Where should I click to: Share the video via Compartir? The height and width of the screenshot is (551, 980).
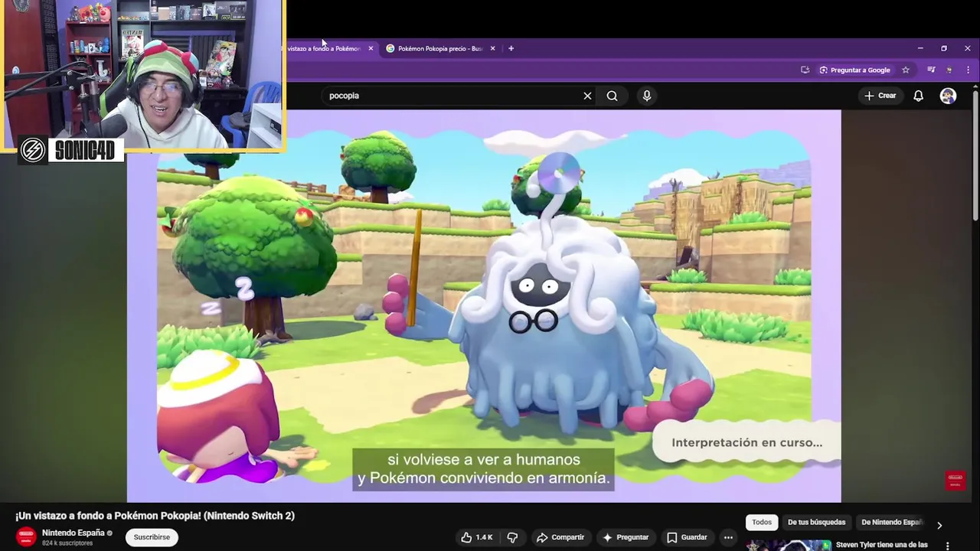tap(560, 537)
